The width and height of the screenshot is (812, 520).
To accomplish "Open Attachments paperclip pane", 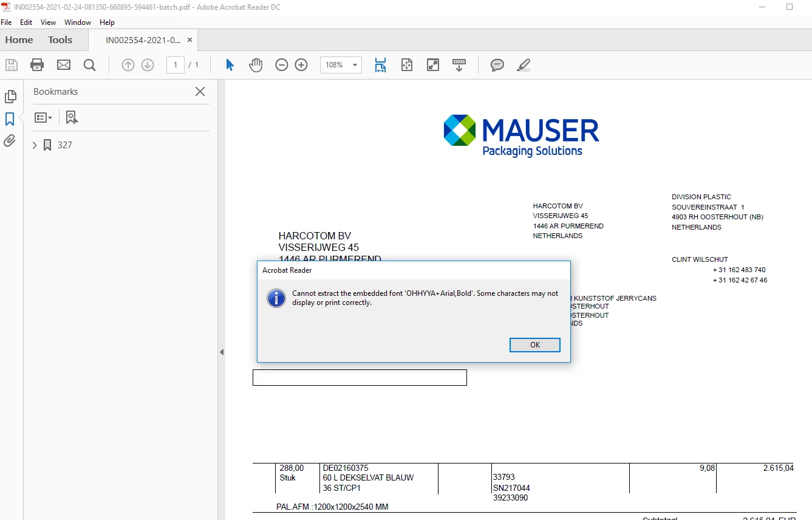I will [10, 141].
